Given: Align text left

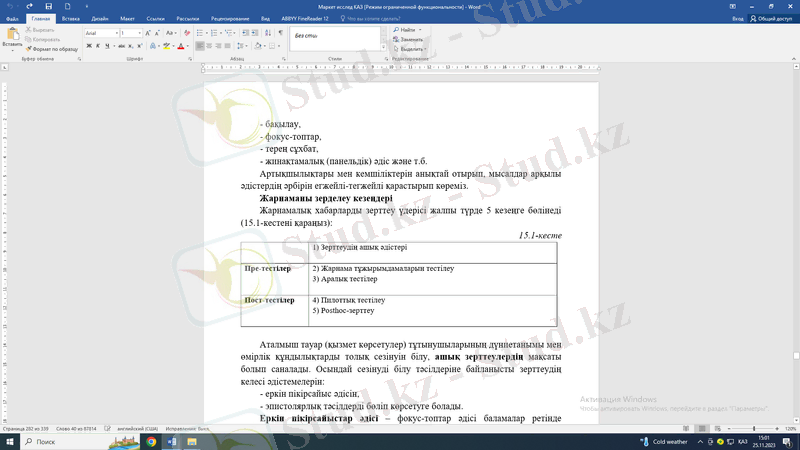Looking at the screenshot, I should [x=200, y=46].
